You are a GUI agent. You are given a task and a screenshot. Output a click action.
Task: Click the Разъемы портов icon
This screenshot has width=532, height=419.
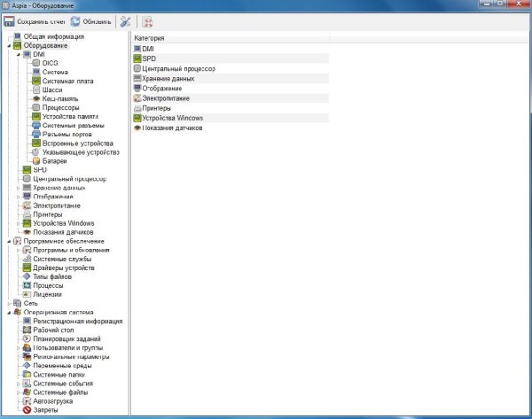coord(36,135)
